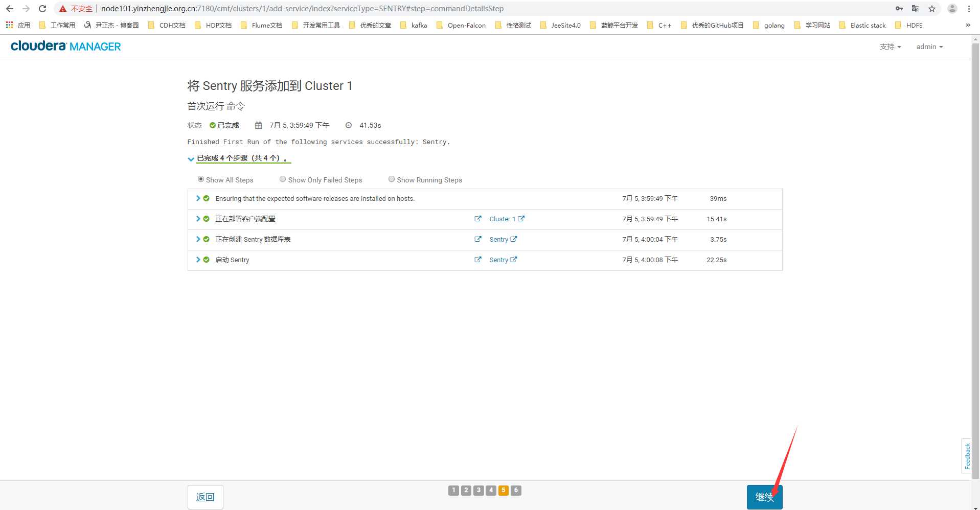This screenshot has height=510, width=980.
Task: Open the external link icon beside 正在部署客户端配置
Action: (x=478, y=219)
